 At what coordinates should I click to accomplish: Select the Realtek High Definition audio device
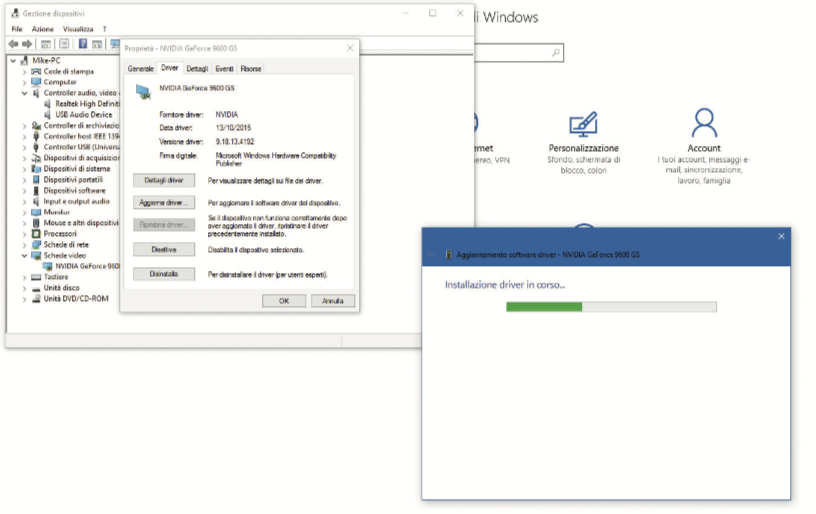coord(87,104)
